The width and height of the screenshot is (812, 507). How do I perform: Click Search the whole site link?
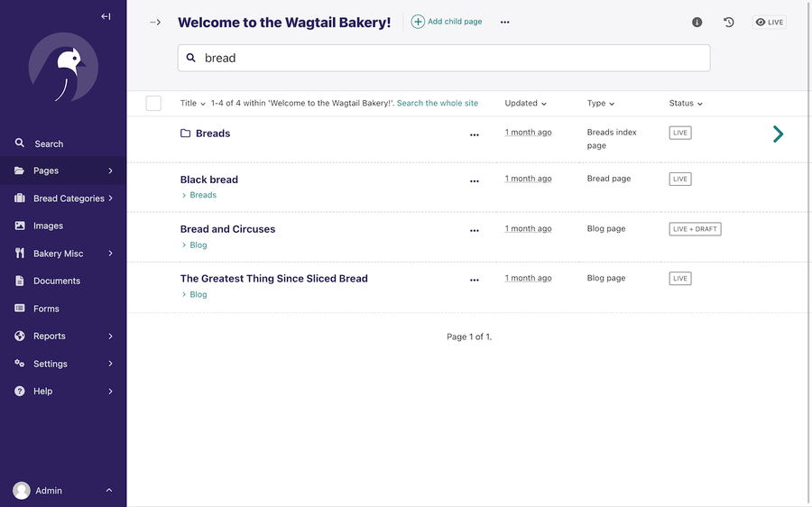tap(438, 104)
